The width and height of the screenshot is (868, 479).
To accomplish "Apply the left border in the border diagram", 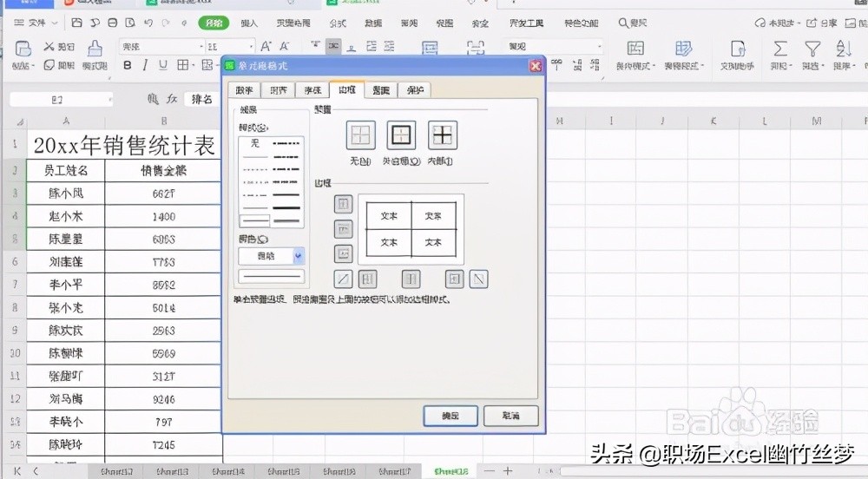I will tap(367, 279).
